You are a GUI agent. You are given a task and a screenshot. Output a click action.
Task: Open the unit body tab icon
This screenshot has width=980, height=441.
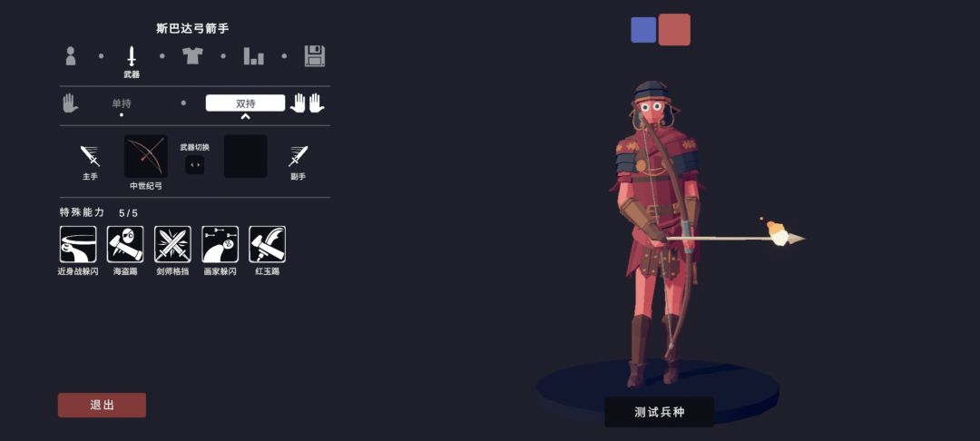(71, 56)
